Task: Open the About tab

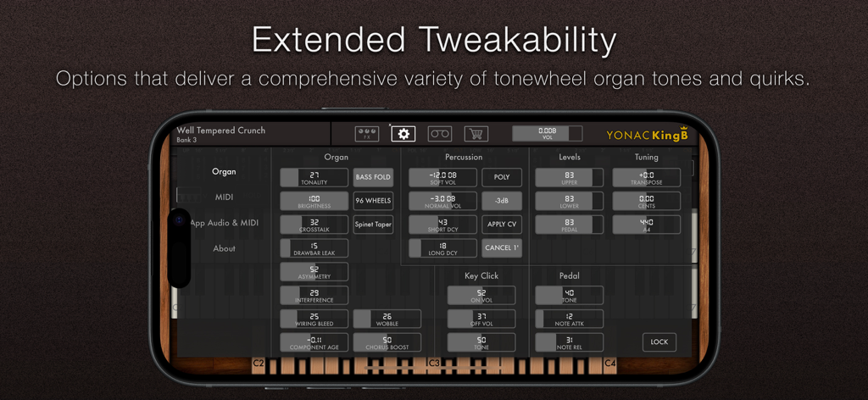Action: pyautogui.click(x=224, y=248)
